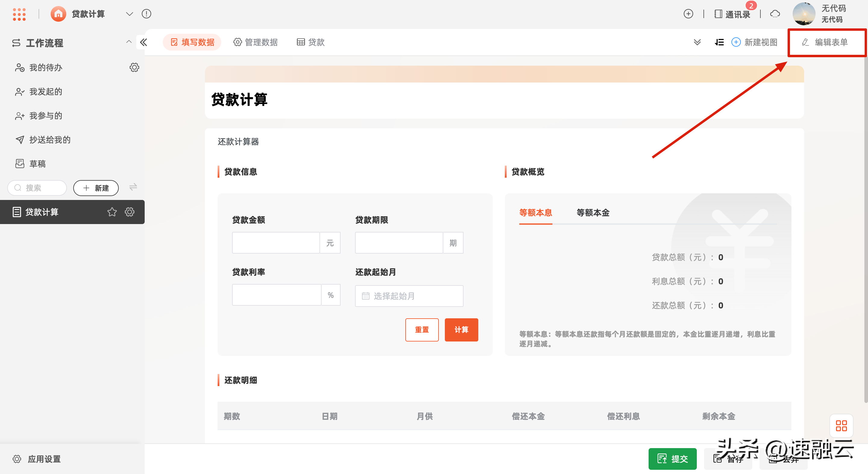Click the info icon beside 贷款计算 title
Screen dimensions: 868x474
[146, 14]
